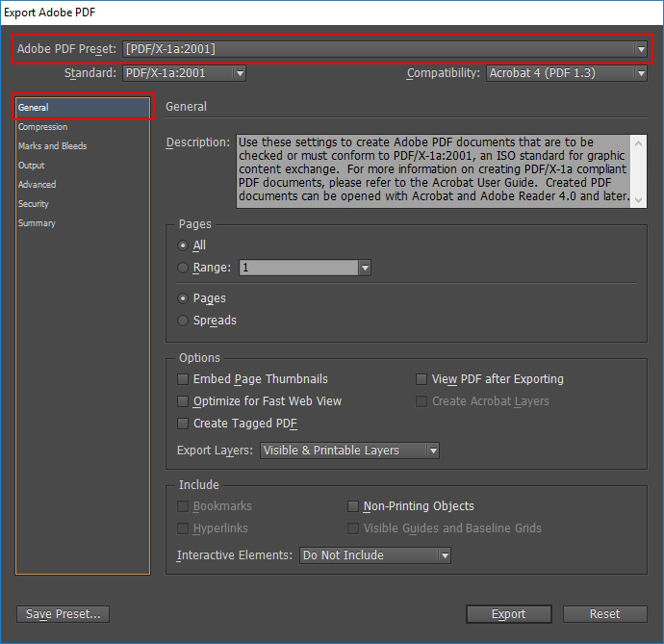This screenshot has height=644, width=664.
Task: Toggle the Create Acrobat Layers checkbox
Action: point(421,401)
